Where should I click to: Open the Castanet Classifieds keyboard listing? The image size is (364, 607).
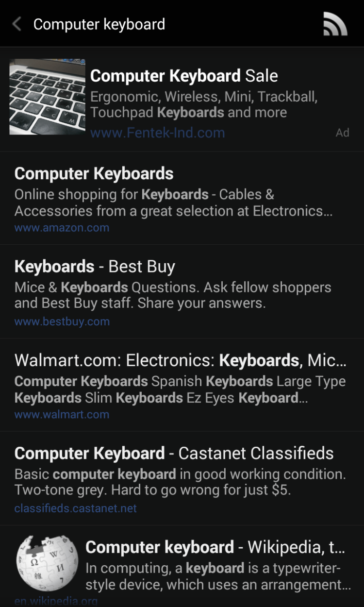coord(174,454)
